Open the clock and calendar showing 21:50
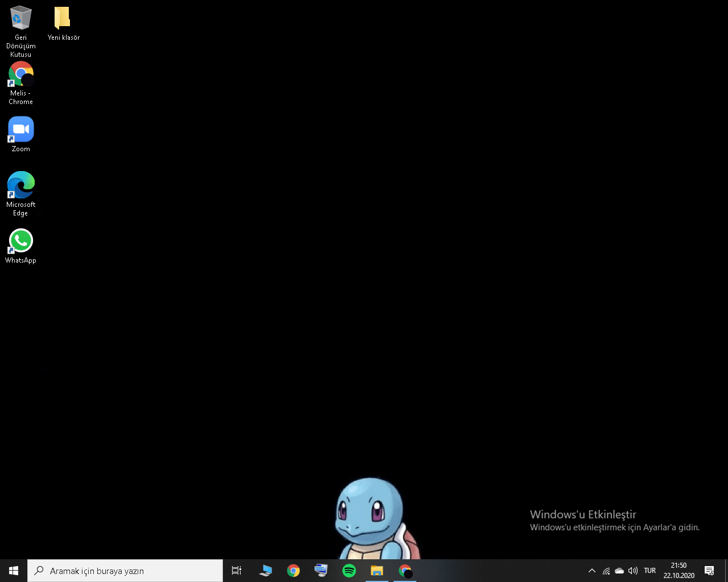 (x=679, y=571)
